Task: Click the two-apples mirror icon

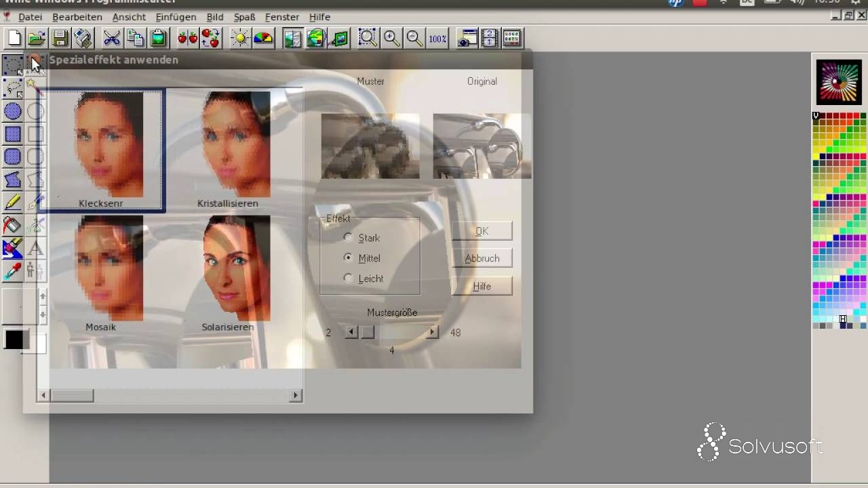Action: pyautogui.click(x=187, y=38)
